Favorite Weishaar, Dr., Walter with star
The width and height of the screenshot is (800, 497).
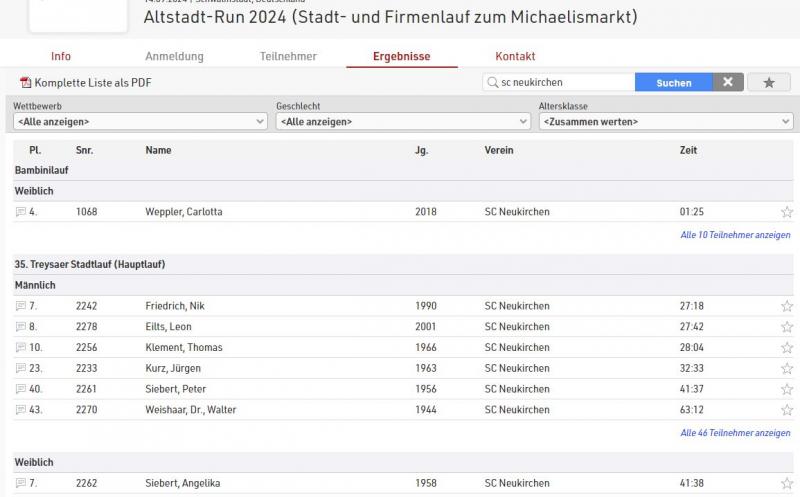[x=787, y=410]
